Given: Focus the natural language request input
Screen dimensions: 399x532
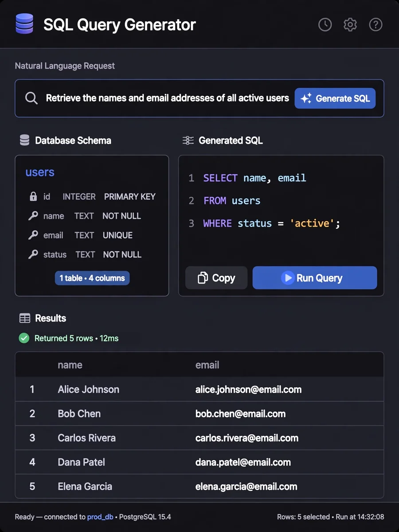Looking at the screenshot, I should pyautogui.click(x=168, y=98).
